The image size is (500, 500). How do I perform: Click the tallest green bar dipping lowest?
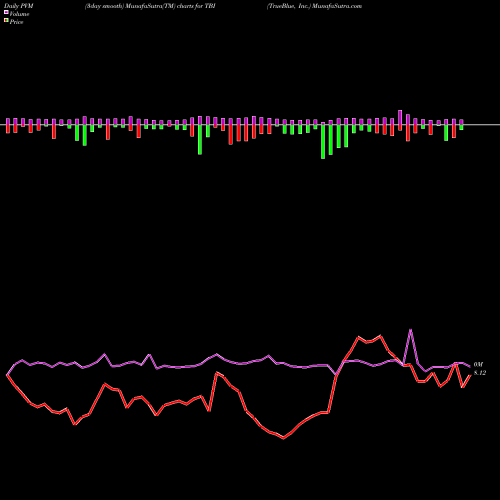point(323,141)
